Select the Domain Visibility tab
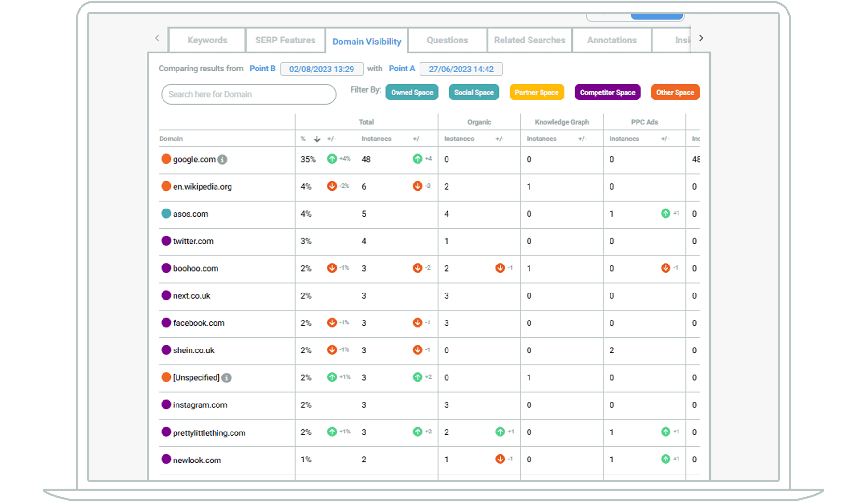Screen dimensions: 868x502 tap(366, 42)
